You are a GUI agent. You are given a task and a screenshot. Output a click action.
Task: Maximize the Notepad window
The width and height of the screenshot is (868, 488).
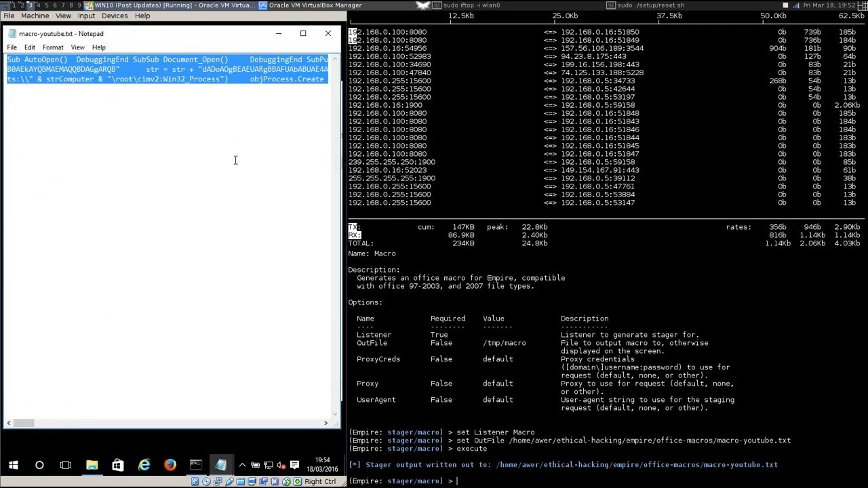[x=303, y=33]
